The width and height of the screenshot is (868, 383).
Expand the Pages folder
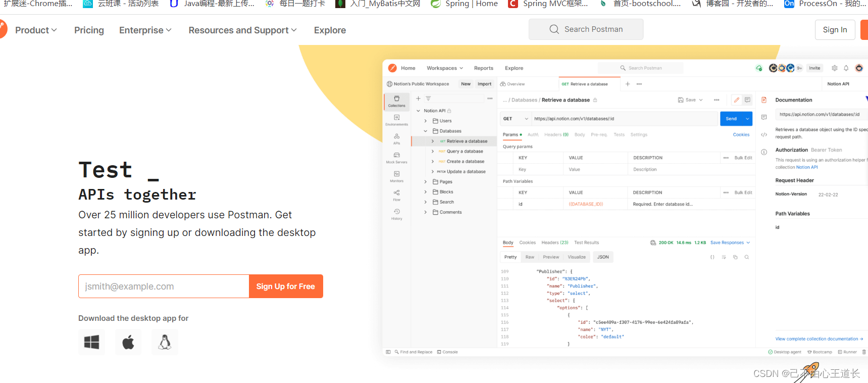[x=425, y=182]
